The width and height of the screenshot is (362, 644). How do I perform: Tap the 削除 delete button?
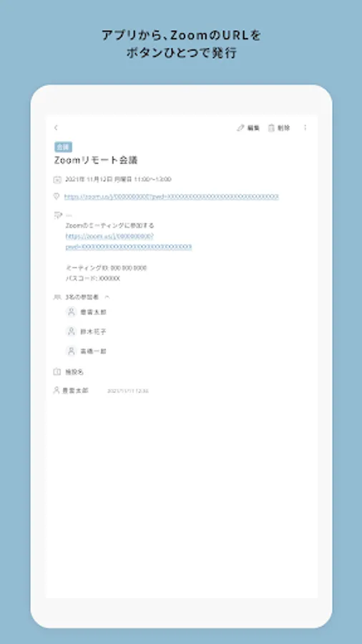click(279, 128)
